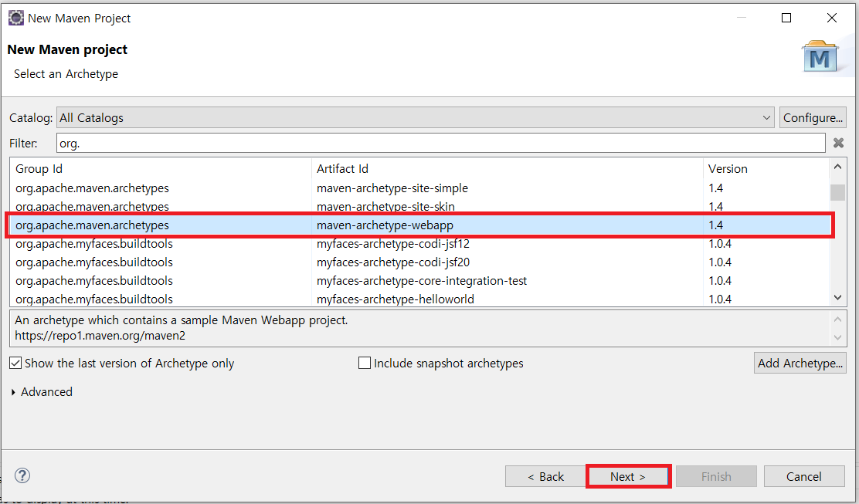Viewport: 859px width, 504px height.
Task: Select the maven-archetype-site-skin row
Action: pos(420,207)
